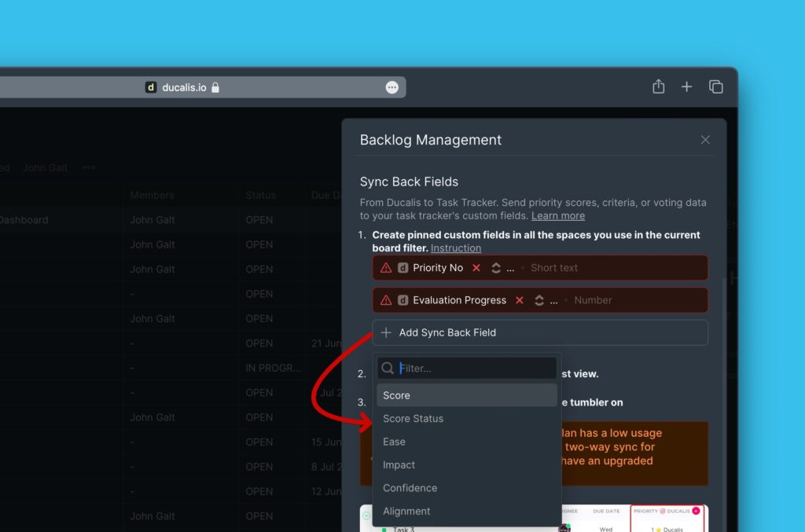Click the Number type label
The image size is (805, 532).
[x=593, y=300]
